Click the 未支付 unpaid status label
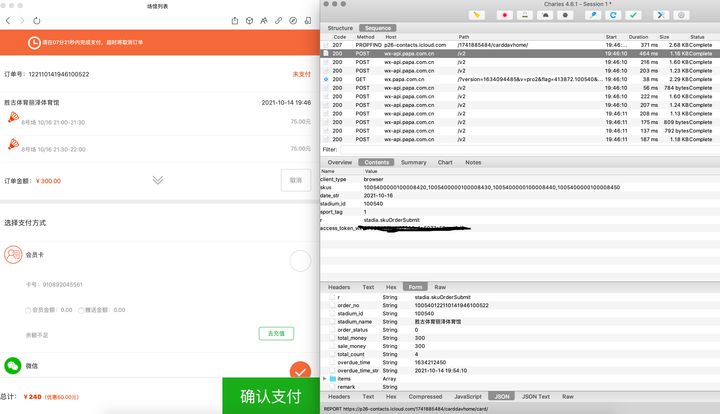Screen dimensions: 720x414 pos(302,74)
